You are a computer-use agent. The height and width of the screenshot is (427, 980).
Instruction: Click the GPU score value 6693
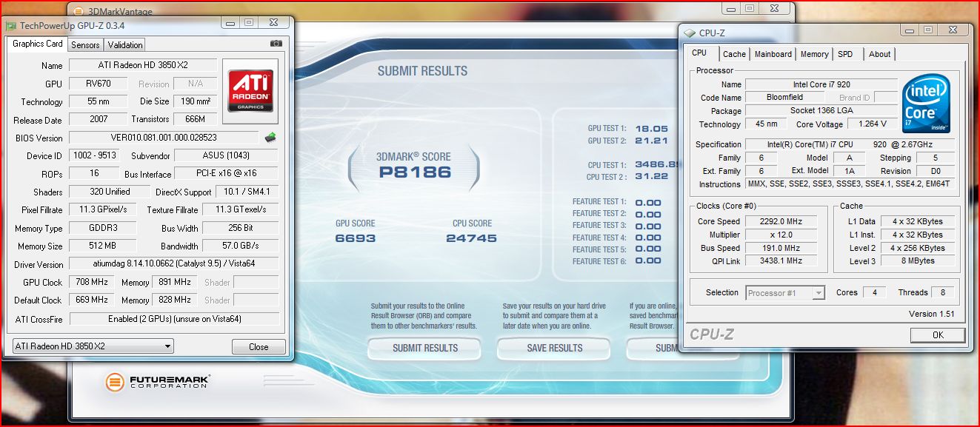[x=356, y=238]
